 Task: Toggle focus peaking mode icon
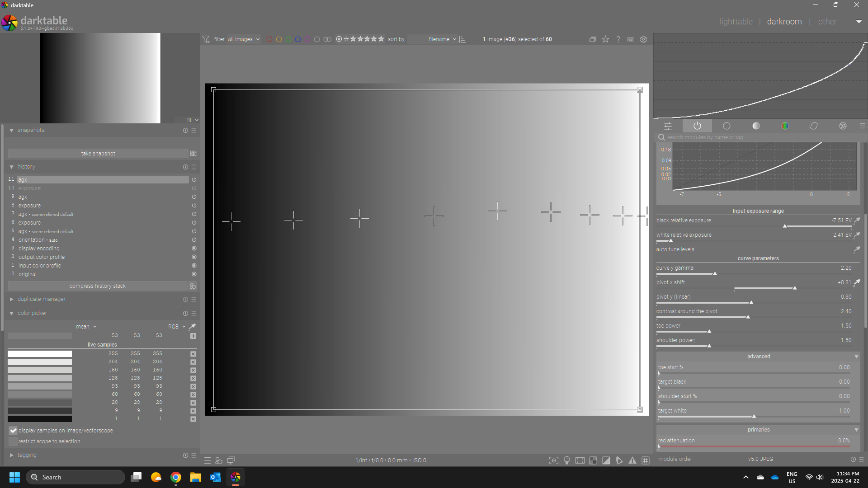(x=554, y=460)
